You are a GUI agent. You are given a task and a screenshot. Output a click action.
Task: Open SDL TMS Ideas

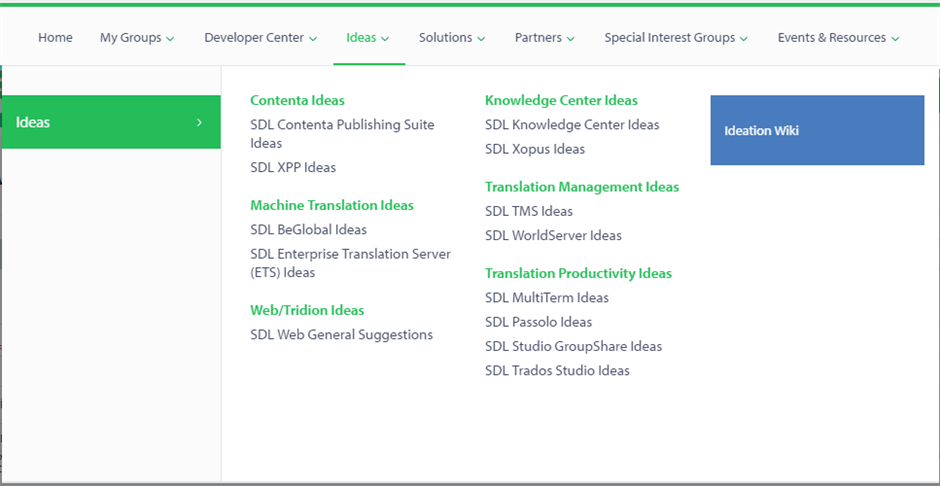coord(529,211)
